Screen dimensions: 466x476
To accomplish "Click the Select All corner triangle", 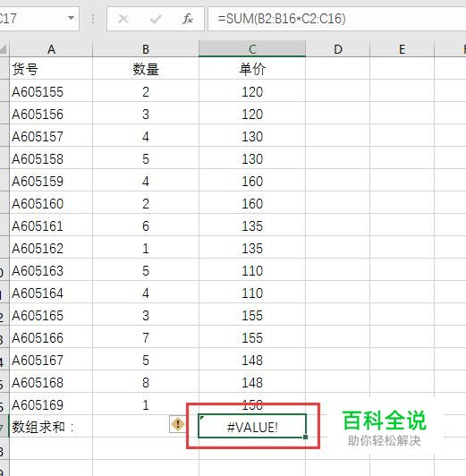I will 4,49.
